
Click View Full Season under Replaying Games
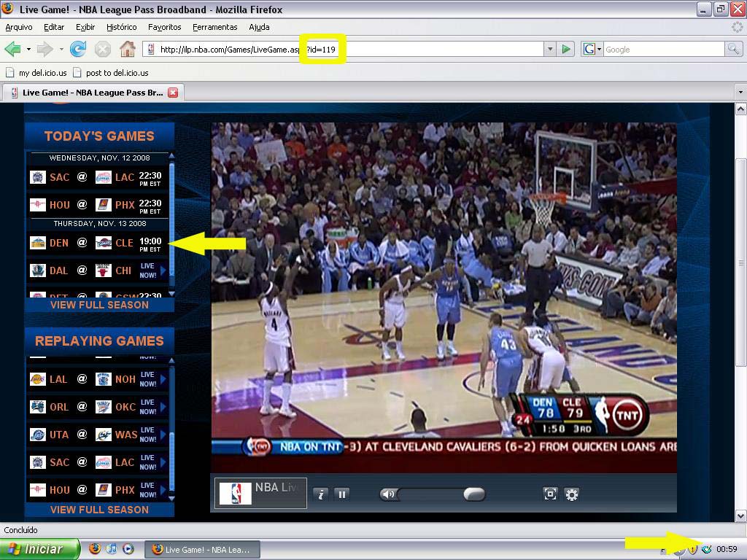(x=99, y=510)
